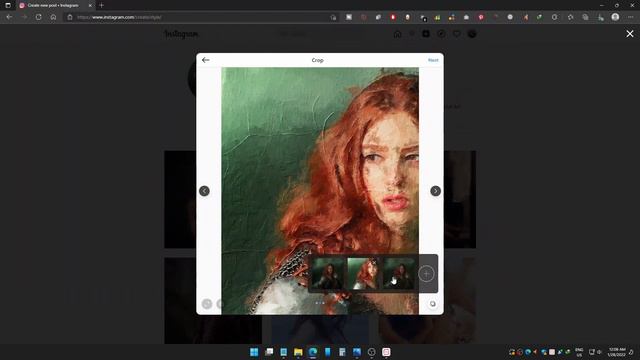The width and height of the screenshot is (640, 360).
Task: Open the new post icon in Instagram header
Action: [426, 34]
